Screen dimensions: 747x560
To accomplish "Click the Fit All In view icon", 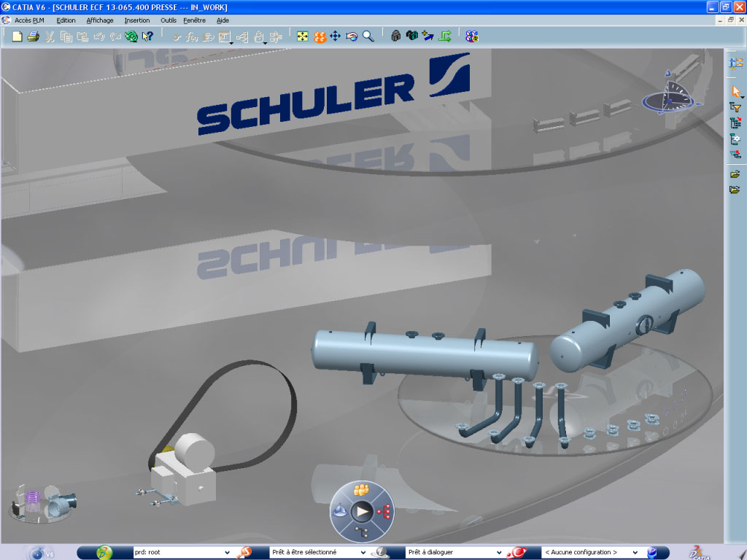I will click(x=303, y=36).
